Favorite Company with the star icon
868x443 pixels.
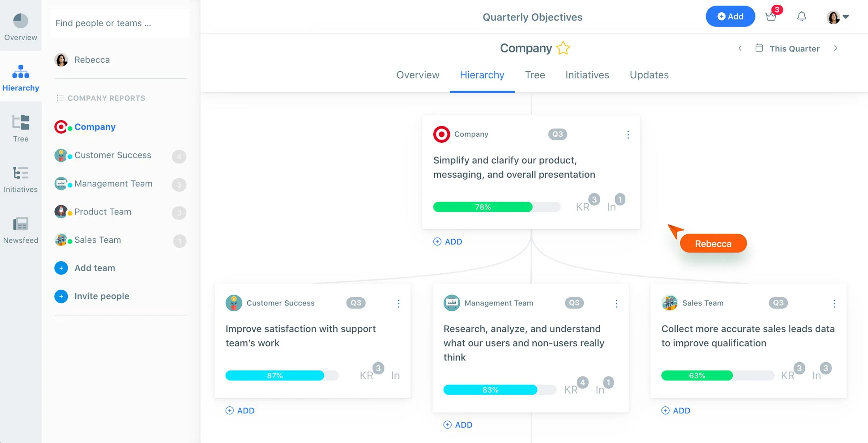(563, 48)
